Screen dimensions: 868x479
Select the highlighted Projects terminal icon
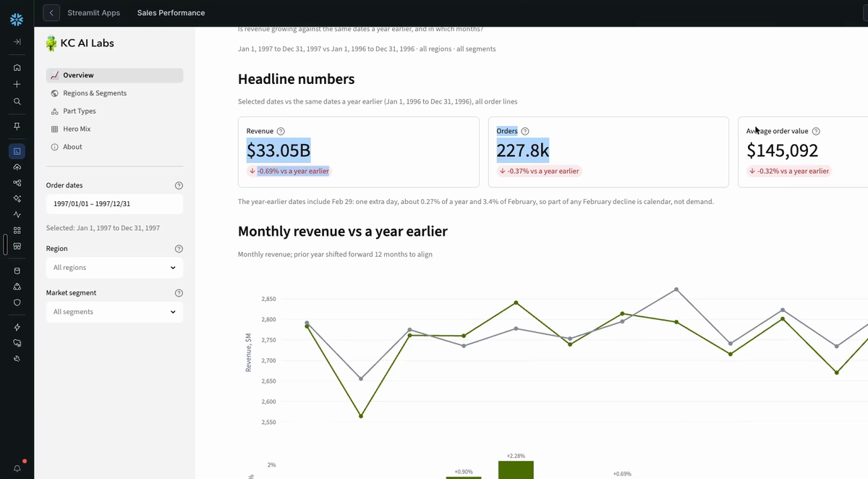pyautogui.click(x=17, y=151)
